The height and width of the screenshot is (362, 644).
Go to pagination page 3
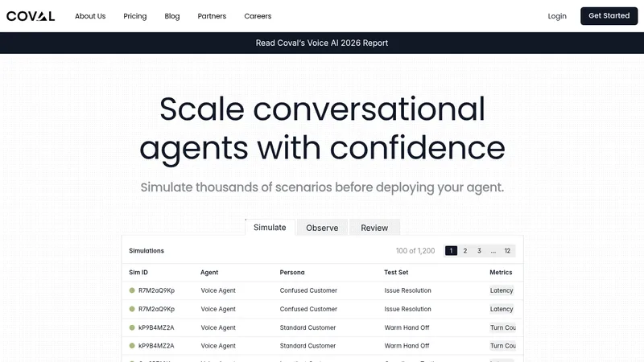click(x=479, y=251)
